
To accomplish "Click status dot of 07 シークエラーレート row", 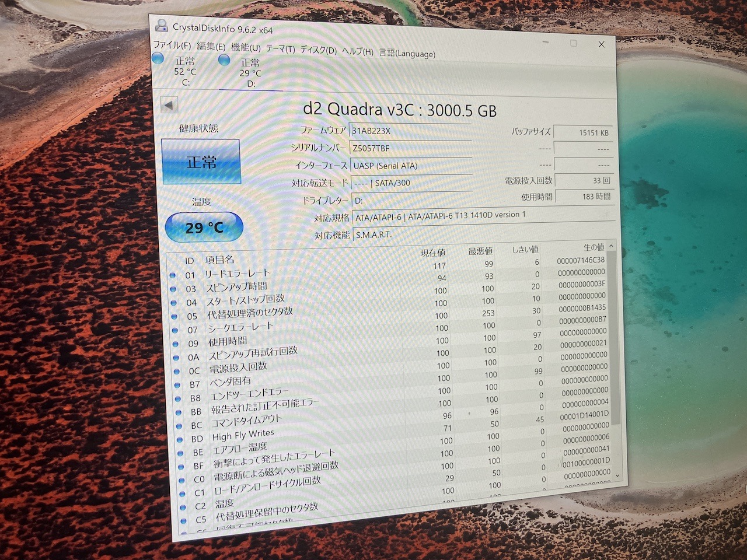I will point(174,330).
